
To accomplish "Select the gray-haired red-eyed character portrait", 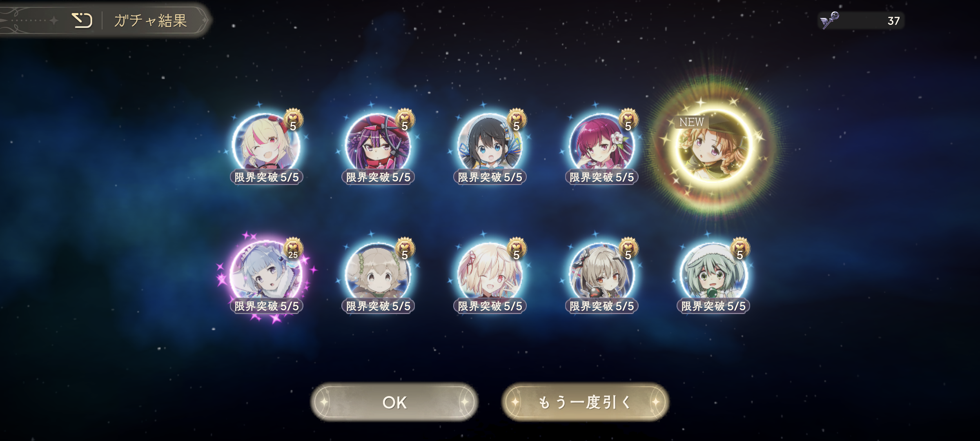I will (601, 274).
